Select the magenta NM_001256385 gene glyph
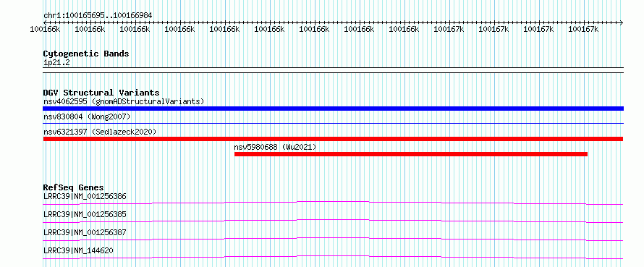The height and width of the screenshot is (267, 644). [333, 221]
